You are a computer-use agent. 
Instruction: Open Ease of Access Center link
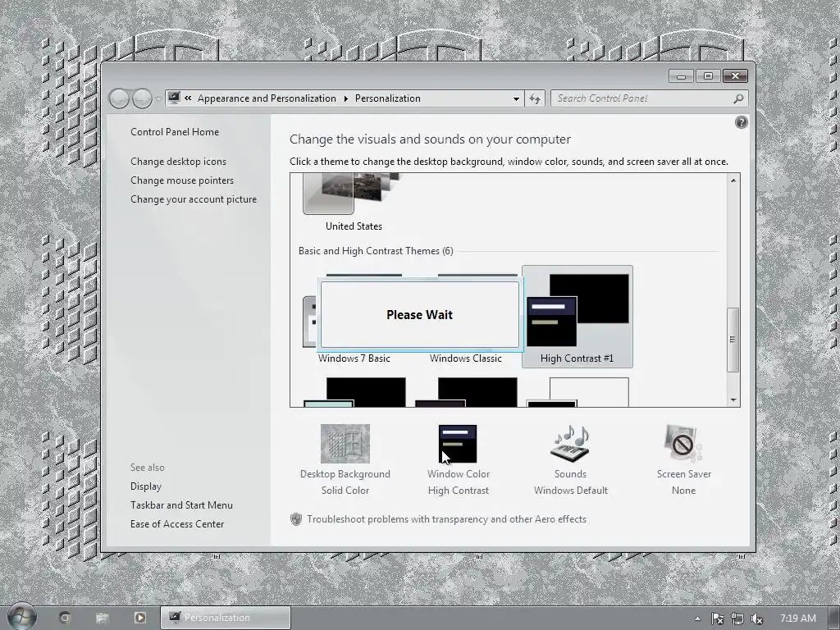(177, 524)
